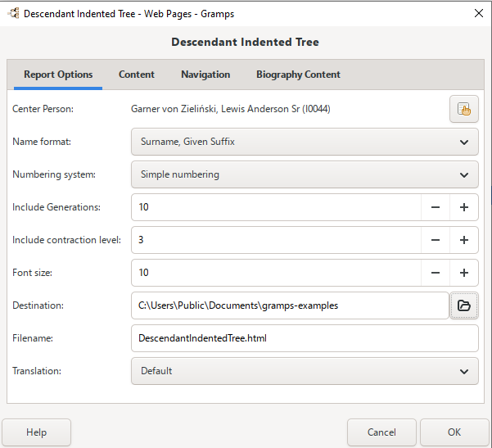Viewport: 492px width, 448px height.
Task: Open the Navigation tab
Action: pos(205,75)
